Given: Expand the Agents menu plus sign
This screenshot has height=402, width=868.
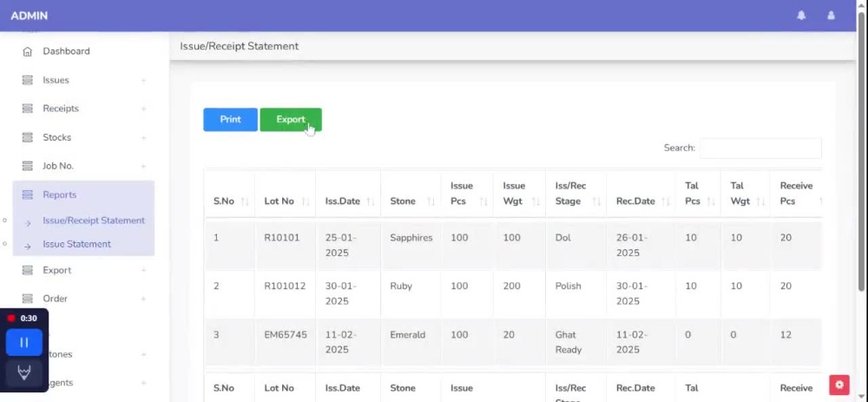Looking at the screenshot, I should [143, 383].
